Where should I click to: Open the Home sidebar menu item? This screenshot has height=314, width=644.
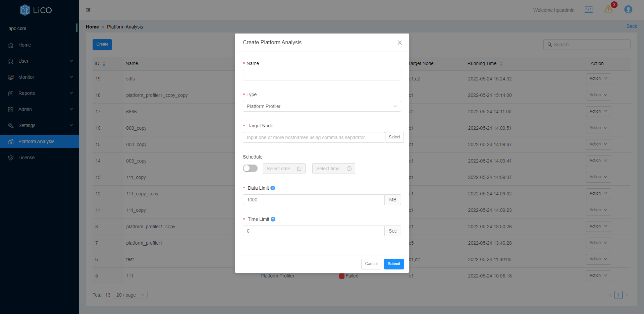pos(24,45)
